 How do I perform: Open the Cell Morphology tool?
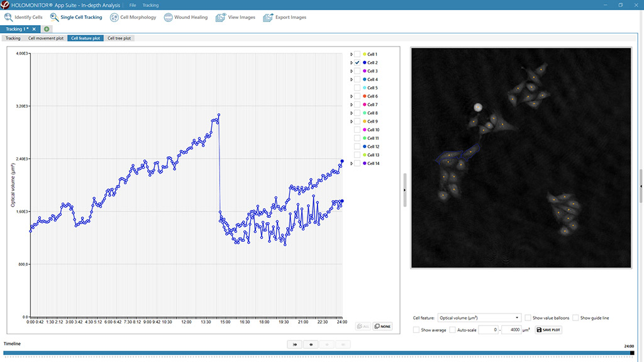click(133, 17)
